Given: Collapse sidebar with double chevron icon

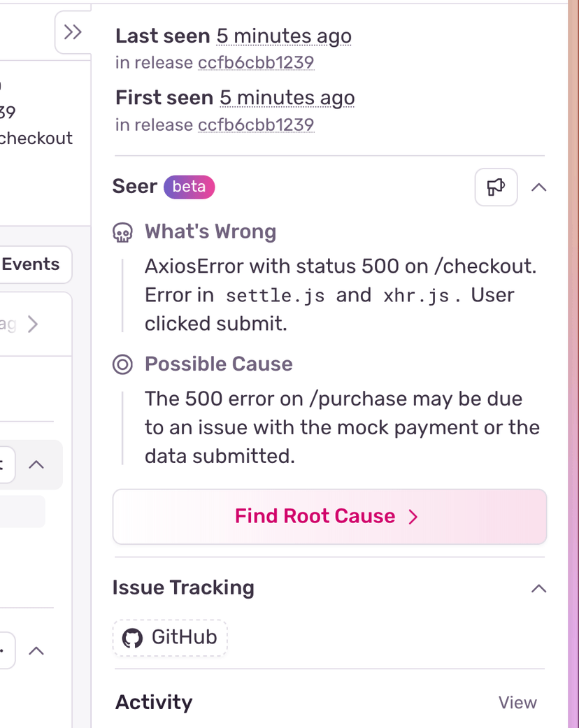Looking at the screenshot, I should pyautogui.click(x=73, y=32).
